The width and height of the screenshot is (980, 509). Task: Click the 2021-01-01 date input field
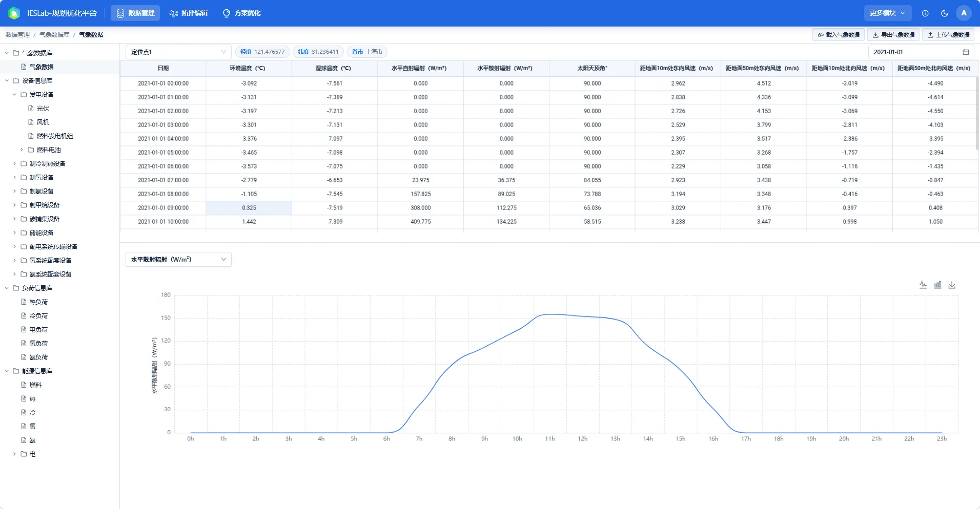(921, 52)
